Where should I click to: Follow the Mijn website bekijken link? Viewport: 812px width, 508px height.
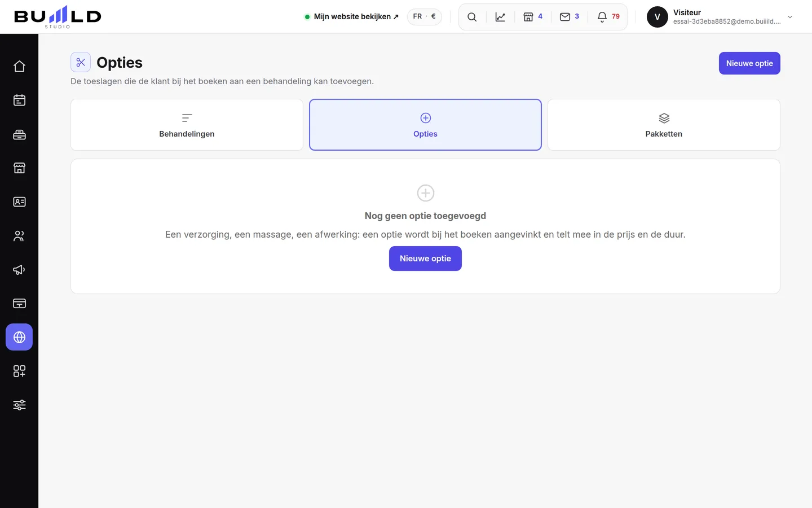352,17
